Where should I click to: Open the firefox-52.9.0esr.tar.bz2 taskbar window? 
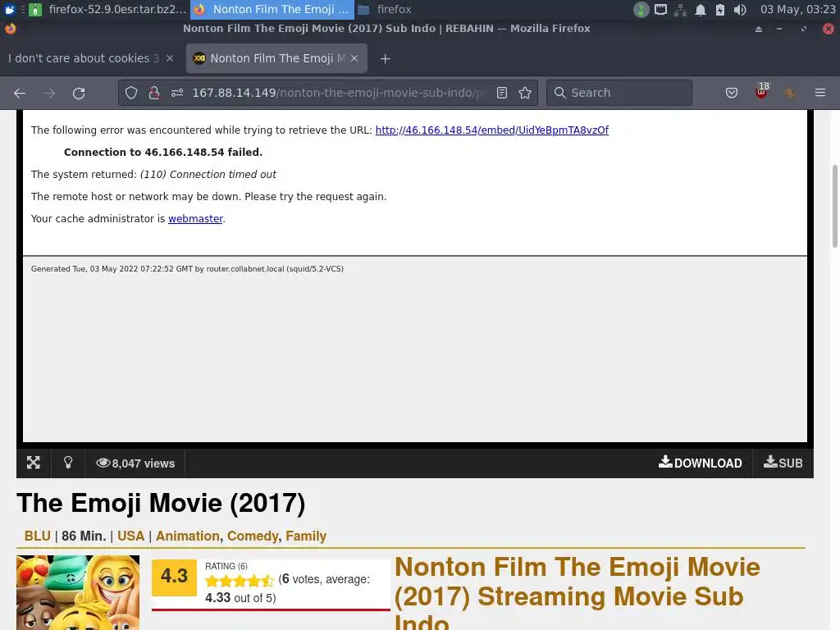pos(108,9)
